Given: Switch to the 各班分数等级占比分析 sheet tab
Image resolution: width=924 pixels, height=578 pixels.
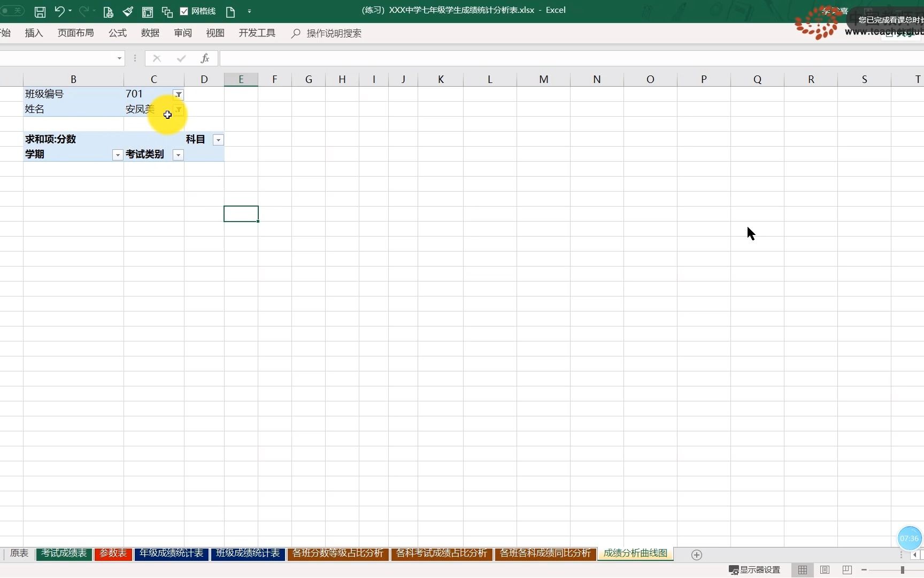Looking at the screenshot, I should (x=338, y=553).
